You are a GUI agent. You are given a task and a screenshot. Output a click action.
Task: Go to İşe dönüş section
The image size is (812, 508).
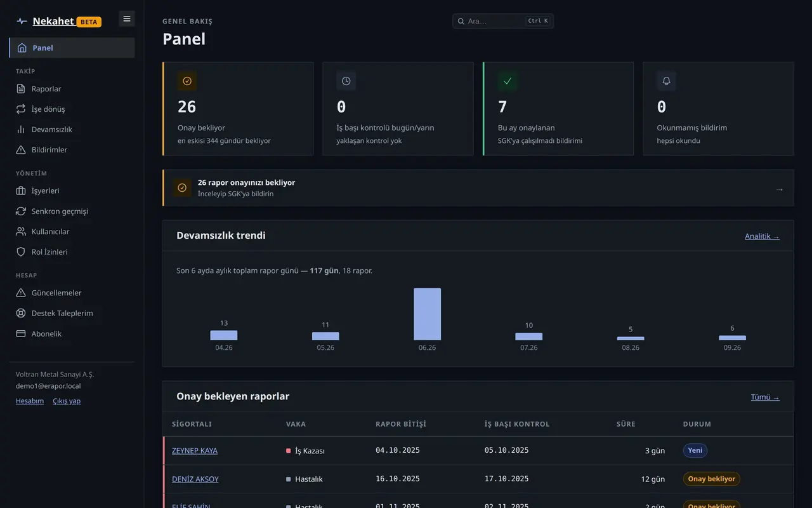tap(72, 109)
